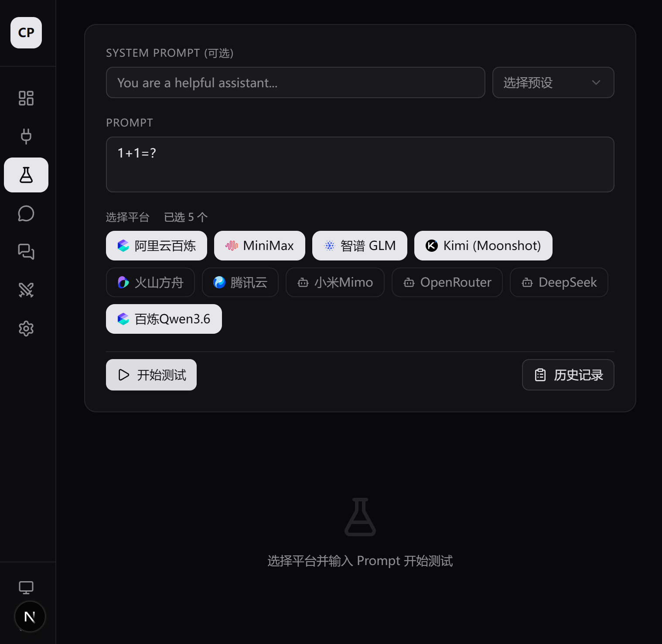Click the CP logo at top left

26,33
